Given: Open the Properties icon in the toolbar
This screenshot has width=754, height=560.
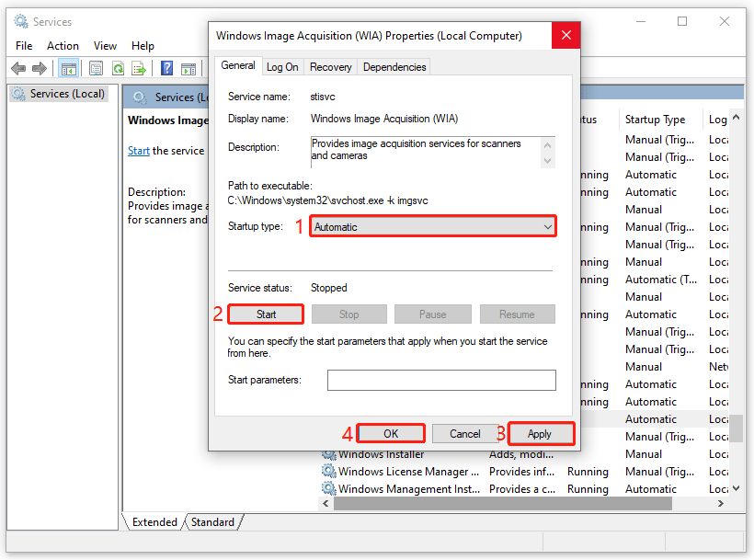Looking at the screenshot, I should tap(96, 68).
